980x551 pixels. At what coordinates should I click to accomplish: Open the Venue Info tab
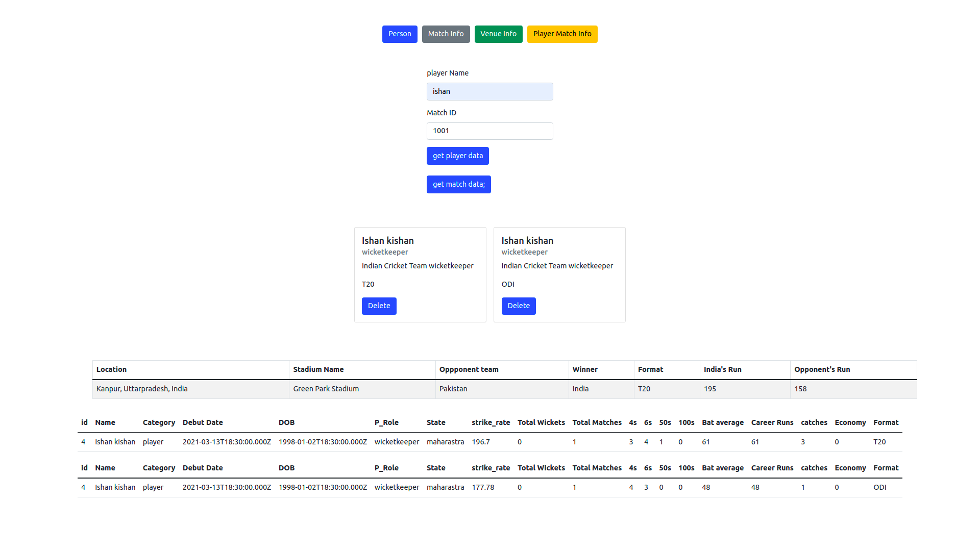(x=498, y=34)
